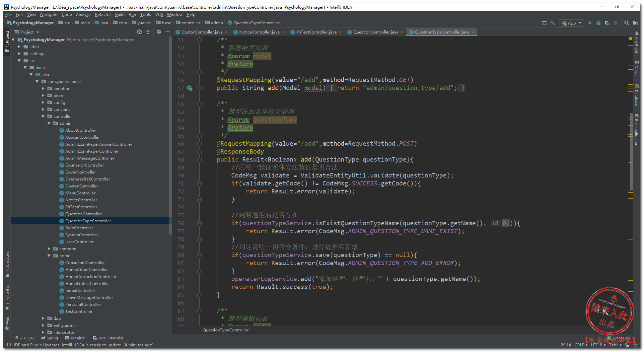Open the App run configuration dropdown
The height and width of the screenshot is (352, 644).
coord(572,23)
